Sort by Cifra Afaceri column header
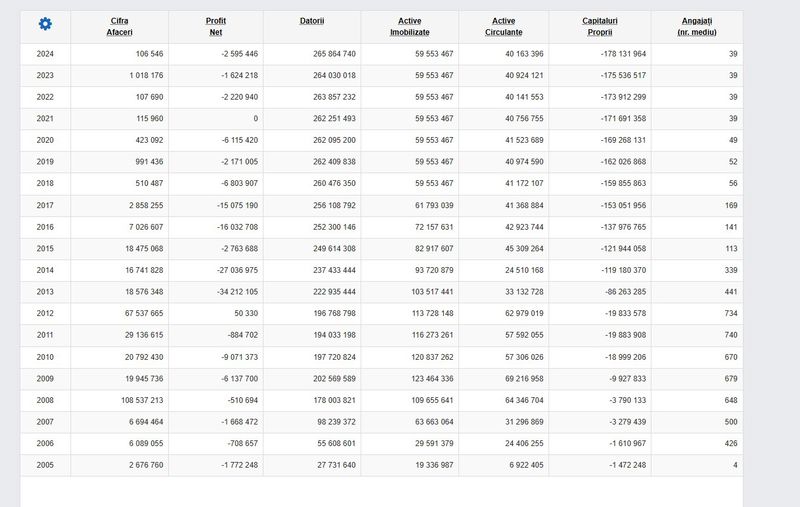Image resolution: width=800 pixels, height=507 pixels. (x=119, y=27)
